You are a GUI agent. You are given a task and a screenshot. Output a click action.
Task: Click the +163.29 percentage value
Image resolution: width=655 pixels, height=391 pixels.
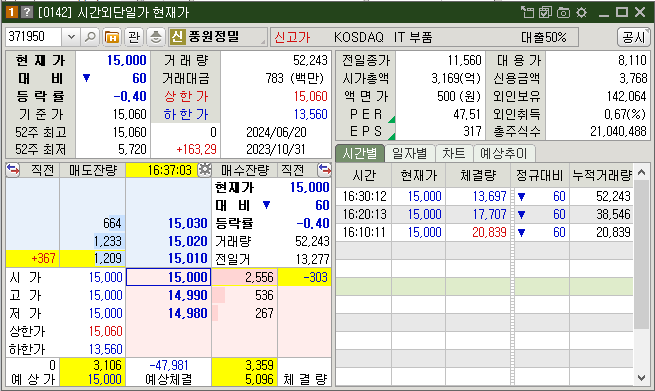(x=196, y=149)
